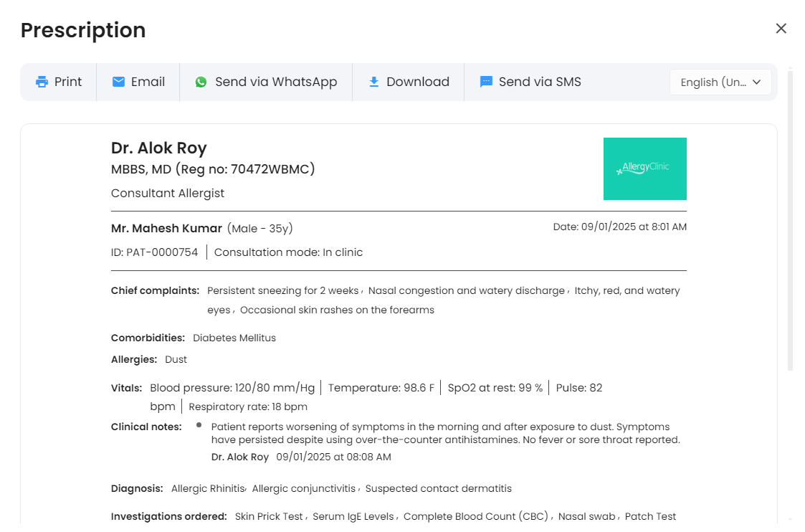Open the English language dropdown
This screenshot has width=805, height=532.
tap(713, 82)
